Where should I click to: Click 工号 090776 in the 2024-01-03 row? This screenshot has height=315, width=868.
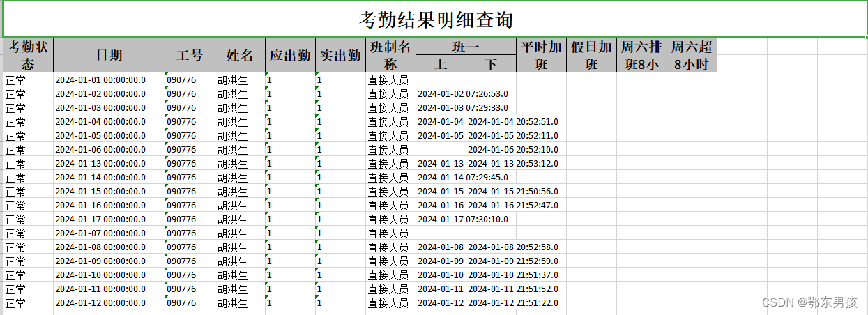coord(190,107)
